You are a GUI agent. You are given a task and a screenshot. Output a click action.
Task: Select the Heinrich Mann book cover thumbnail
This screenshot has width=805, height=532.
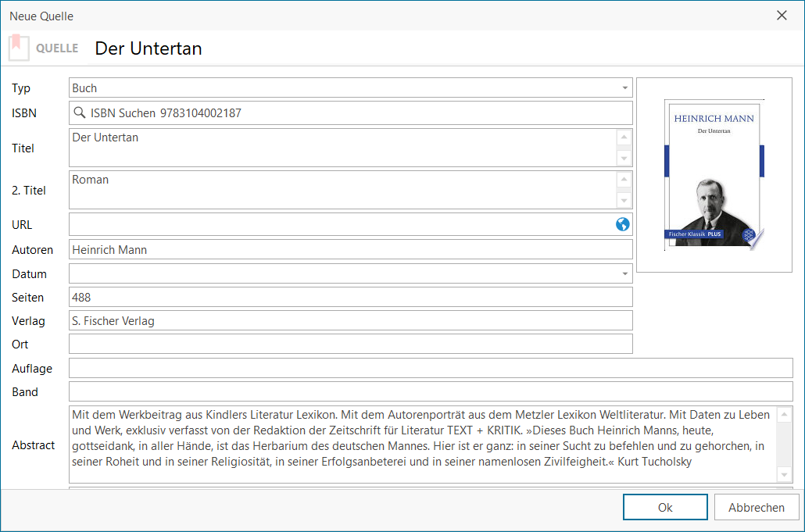click(714, 175)
